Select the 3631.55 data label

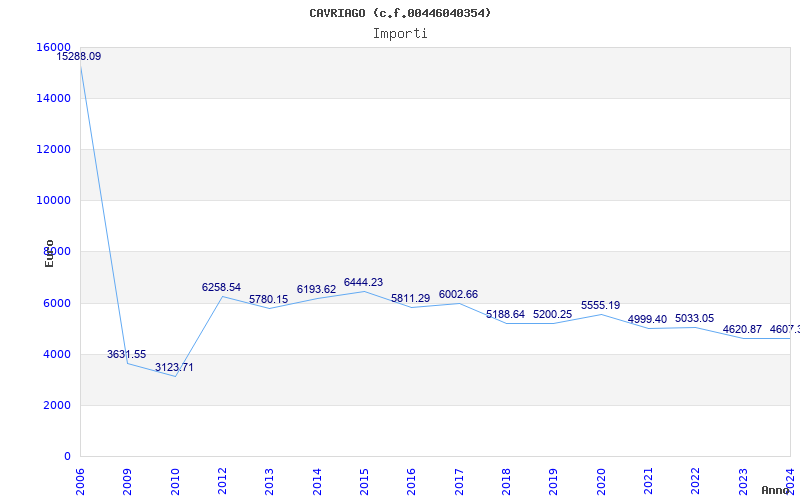pyautogui.click(x=127, y=354)
